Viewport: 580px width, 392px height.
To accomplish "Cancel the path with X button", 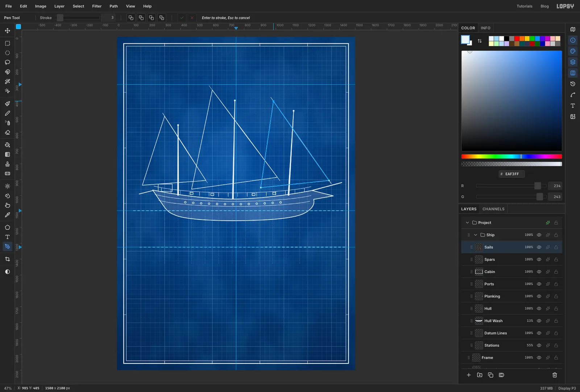I will [x=192, y=18].
